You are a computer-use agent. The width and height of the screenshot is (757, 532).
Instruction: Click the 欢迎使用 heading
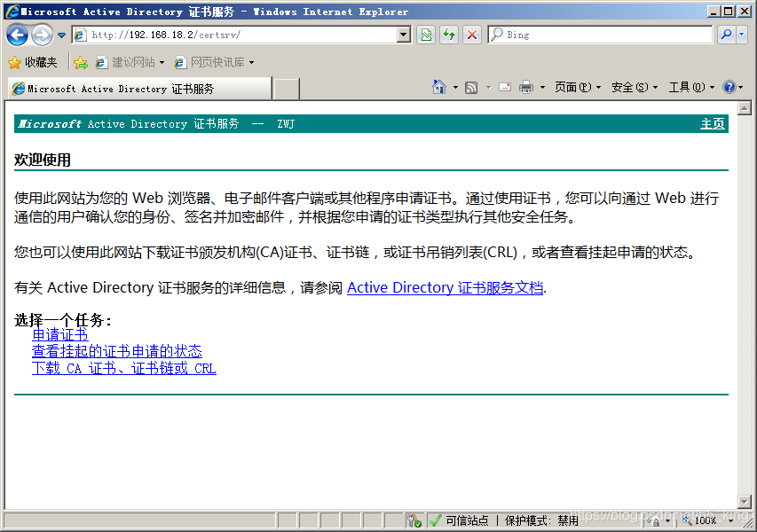coord(43,160)
